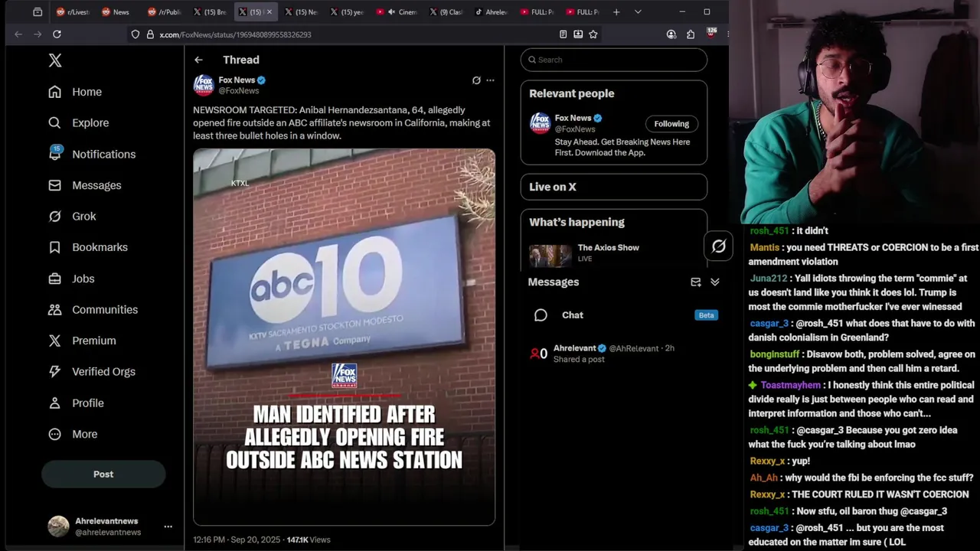Open the Firefox View icon at tab bar start
The image size is (980, 551).
[x=38, y=12]
